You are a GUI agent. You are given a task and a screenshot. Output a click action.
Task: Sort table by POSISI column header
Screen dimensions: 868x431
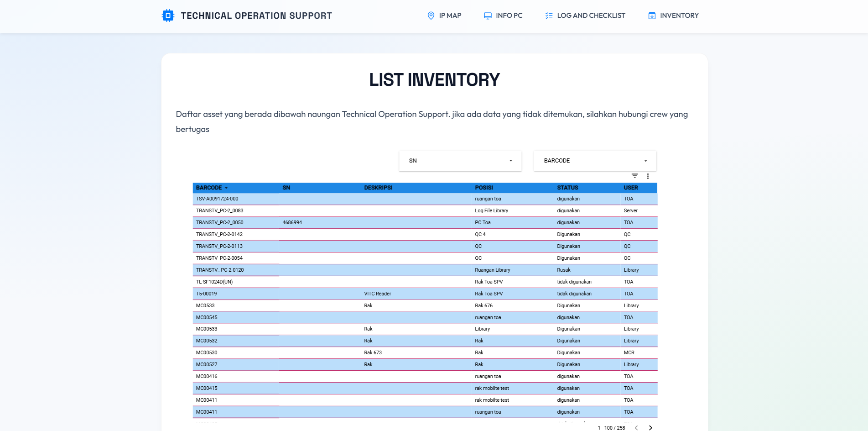coord(483,188)
